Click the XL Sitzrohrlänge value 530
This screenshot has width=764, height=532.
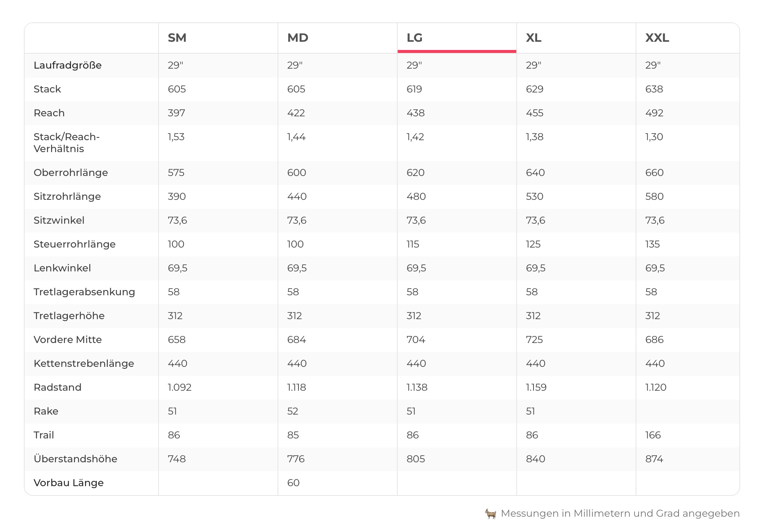[x=535, y=196]
